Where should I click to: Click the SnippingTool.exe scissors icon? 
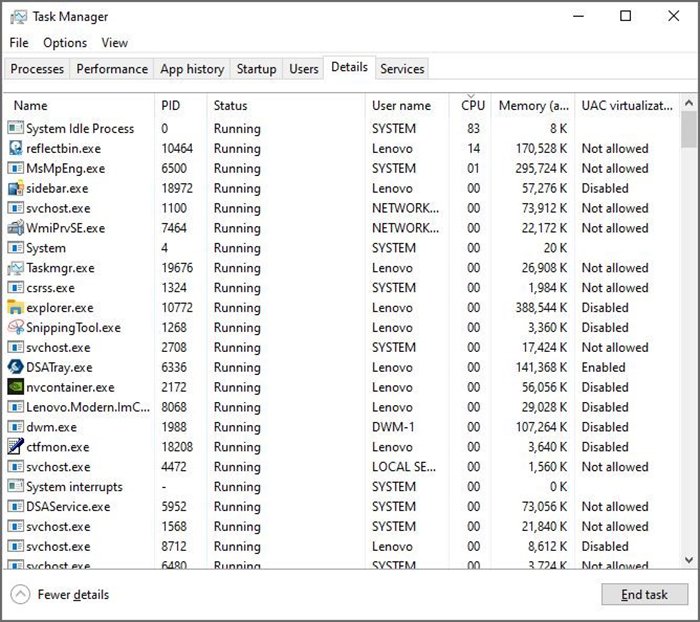[15, 328]
